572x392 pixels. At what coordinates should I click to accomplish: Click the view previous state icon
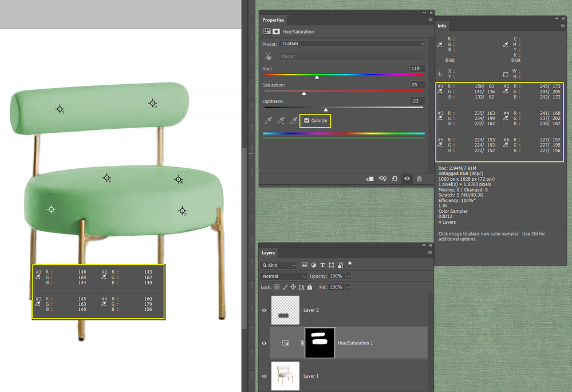(x=382, y=179)
